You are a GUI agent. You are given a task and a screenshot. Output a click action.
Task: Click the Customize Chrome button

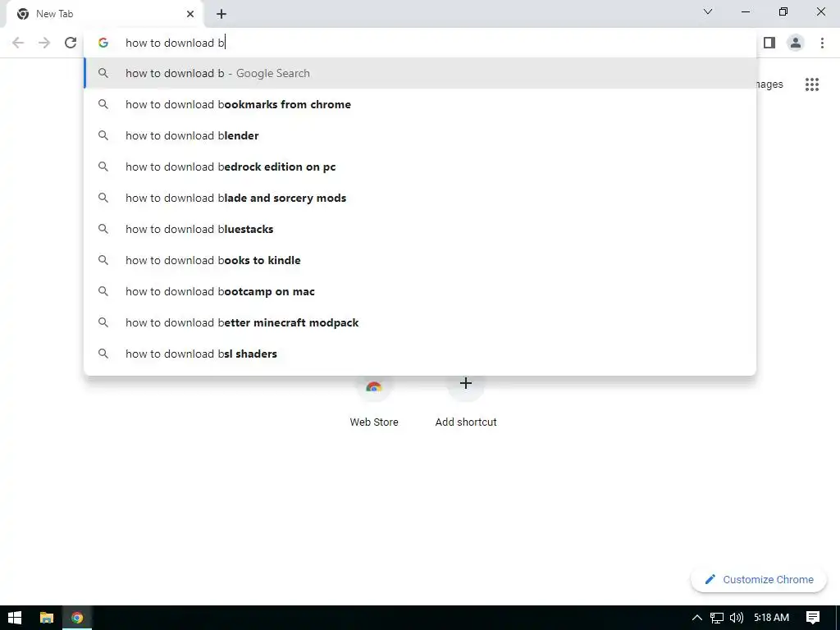pos(759,580)
